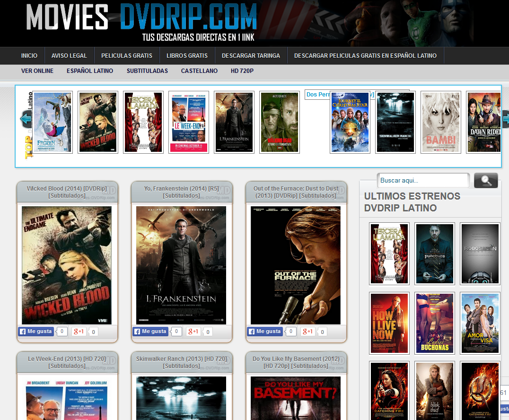Click the How I Live Now sidebar poster

point(389,323)
